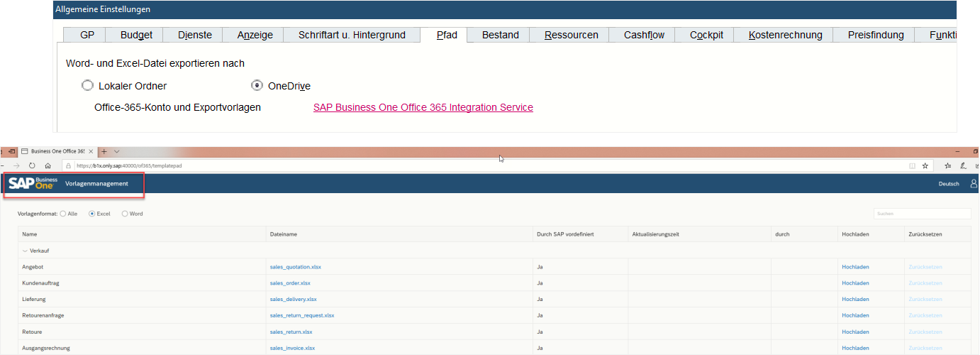980x355 pixels.
Task: Click Hochladen for Lieferung row
Action: coord(855,300)
